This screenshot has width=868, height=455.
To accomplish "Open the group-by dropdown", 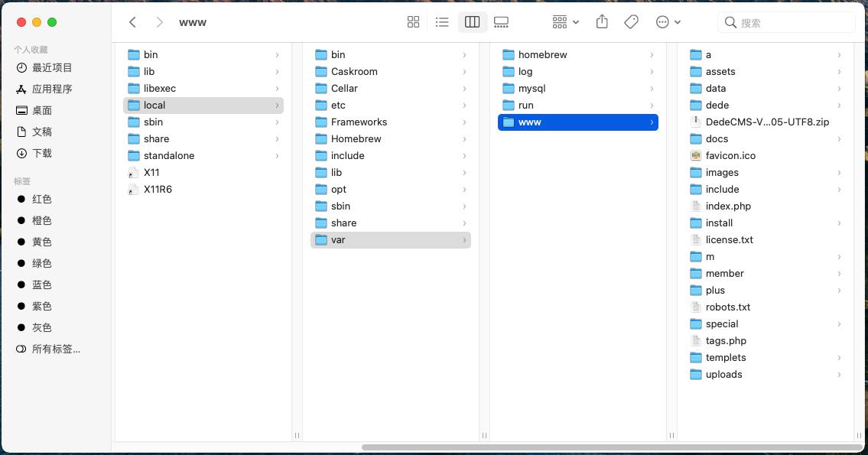I will pos(565,22).
